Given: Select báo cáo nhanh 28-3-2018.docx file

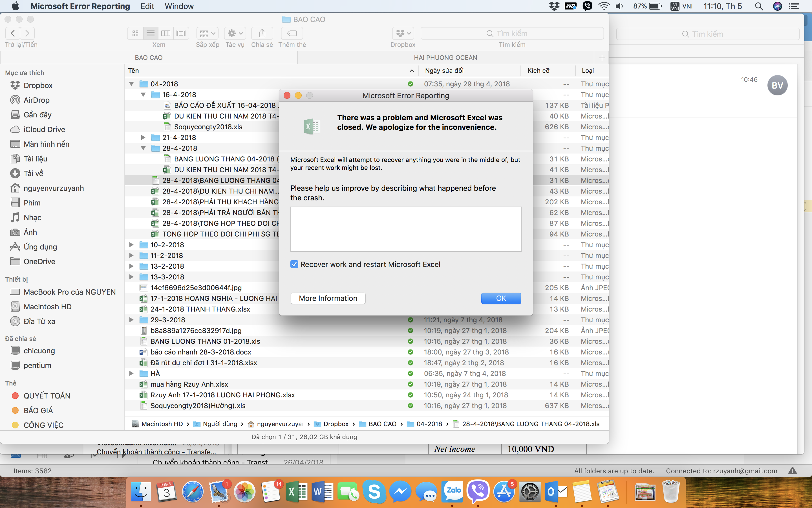Looking at the screenshot, I should pos(201,352).
